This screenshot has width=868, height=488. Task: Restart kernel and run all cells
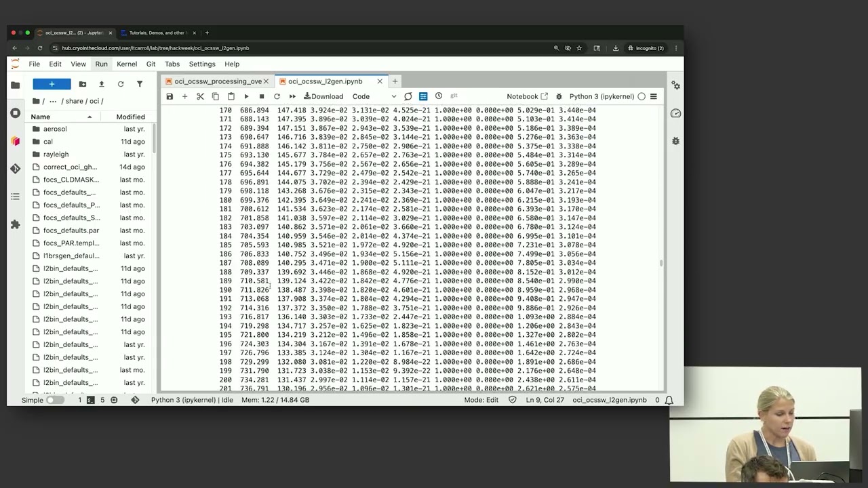pos(292,96)
